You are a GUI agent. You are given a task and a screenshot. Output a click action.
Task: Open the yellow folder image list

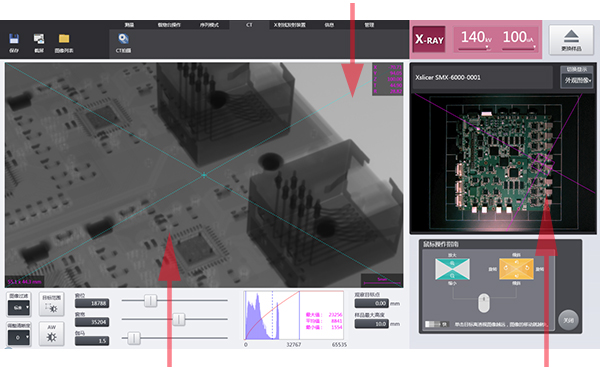64,39
